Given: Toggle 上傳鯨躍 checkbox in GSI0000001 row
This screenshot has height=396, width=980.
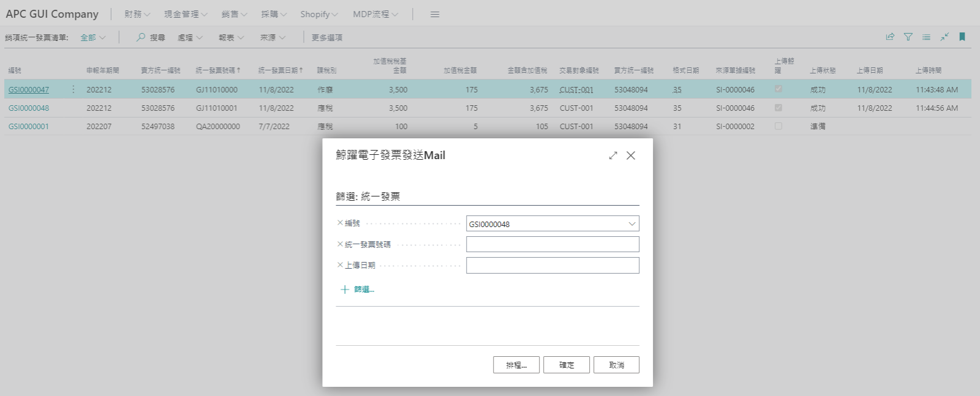Looking at the screenshot, I should pos(778,126).
